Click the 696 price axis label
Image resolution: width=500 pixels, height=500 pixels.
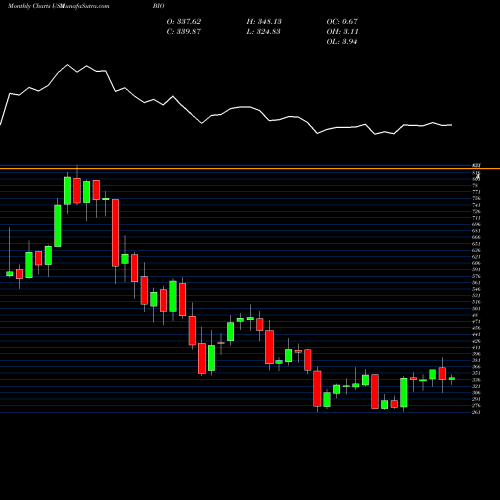pyautogui.click(x=476, y=224)
